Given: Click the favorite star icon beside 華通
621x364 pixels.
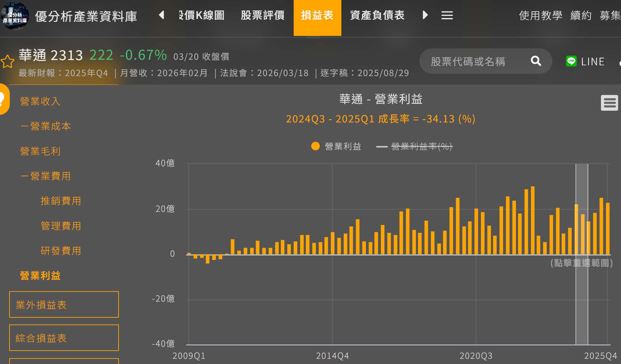Looking at the screenshot, I should 8,62.
